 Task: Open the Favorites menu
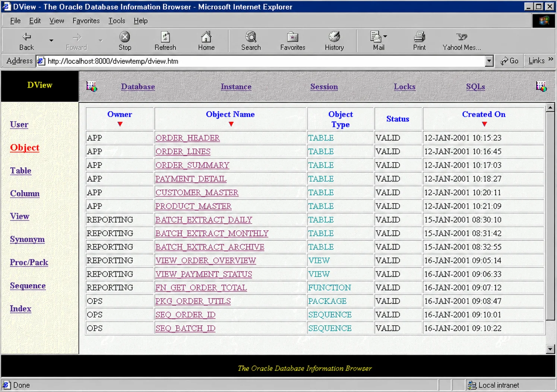click(x=86, y=21)
